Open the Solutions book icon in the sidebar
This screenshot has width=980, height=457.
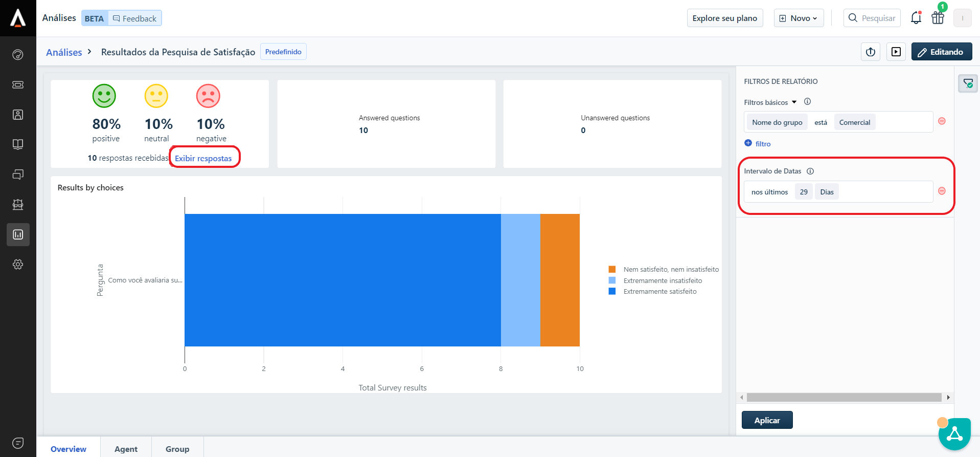tap(18, 144)
